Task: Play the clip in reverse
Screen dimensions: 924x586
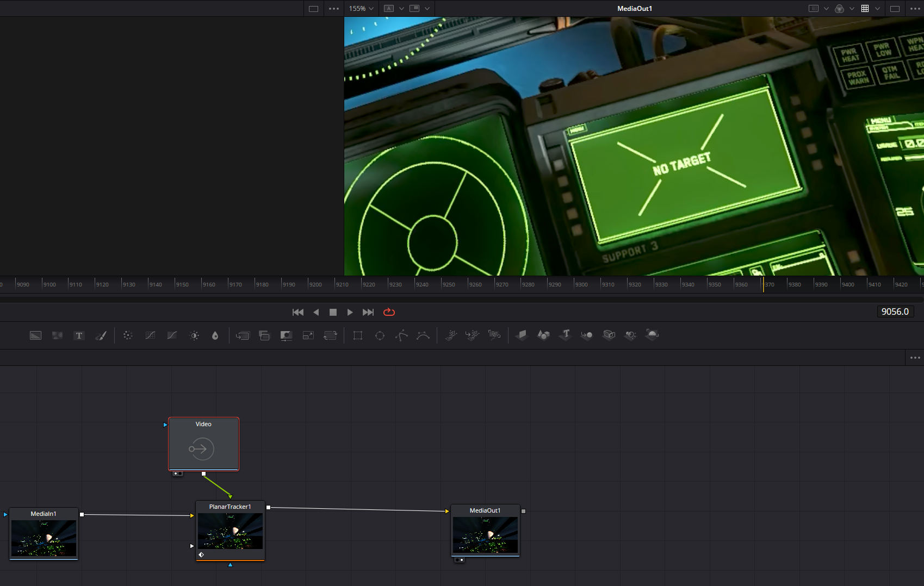Action: [x=316, y=312]
